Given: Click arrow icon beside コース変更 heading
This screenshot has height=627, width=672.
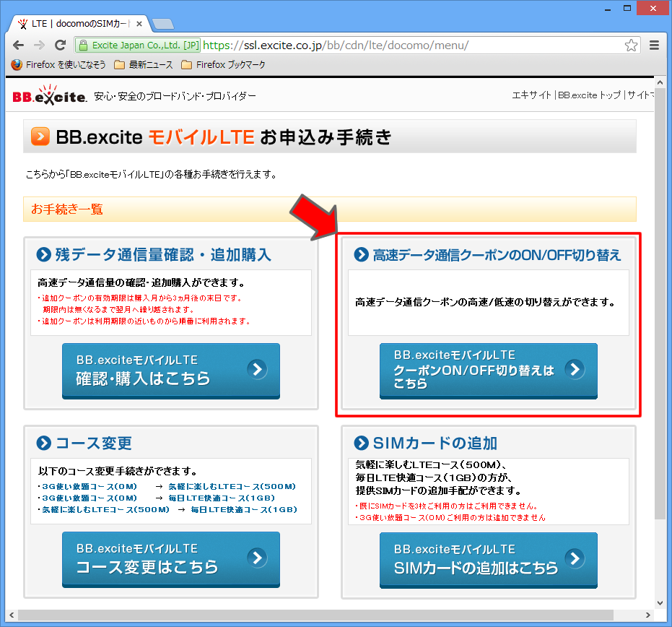Looking at the screenshot, I should 44,443.
